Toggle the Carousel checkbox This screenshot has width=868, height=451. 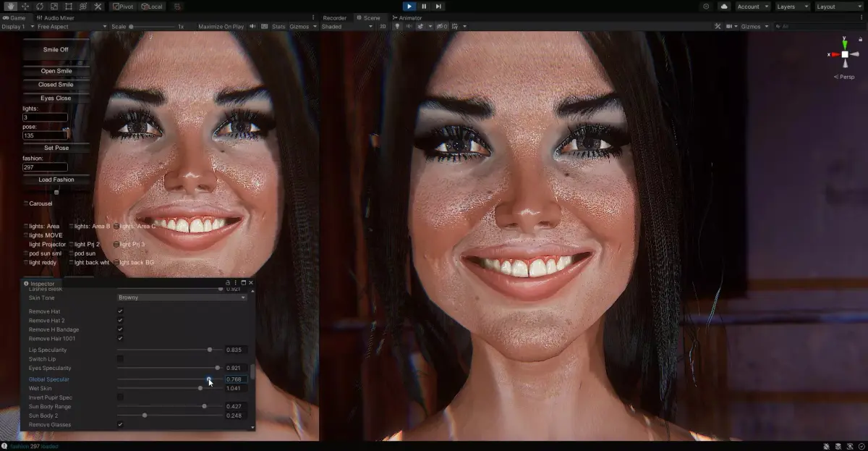click(26, 203)
